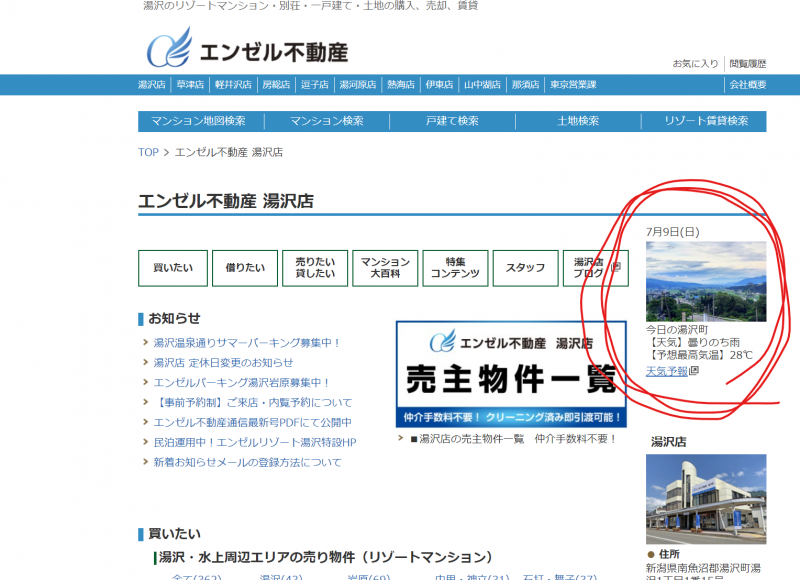This screenshot has height=580, width=800.
Task: Click external-link icon beside 天気予報
Action: (694, 371)
